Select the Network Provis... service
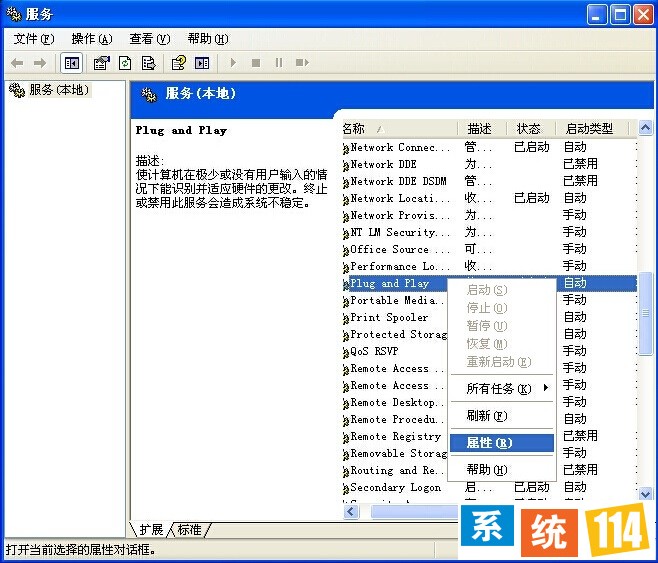This screenshot has width=658, height=563. tap(489, 215)
